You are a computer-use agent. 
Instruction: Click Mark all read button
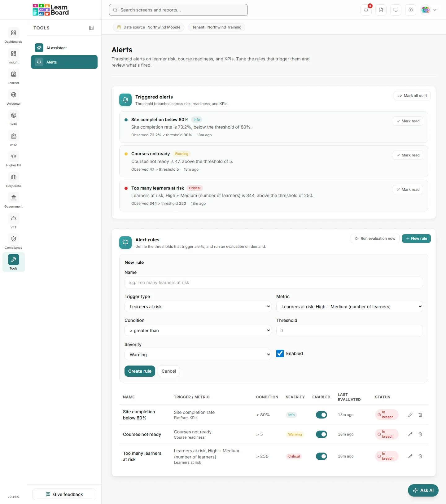click(x=412, y=96)
